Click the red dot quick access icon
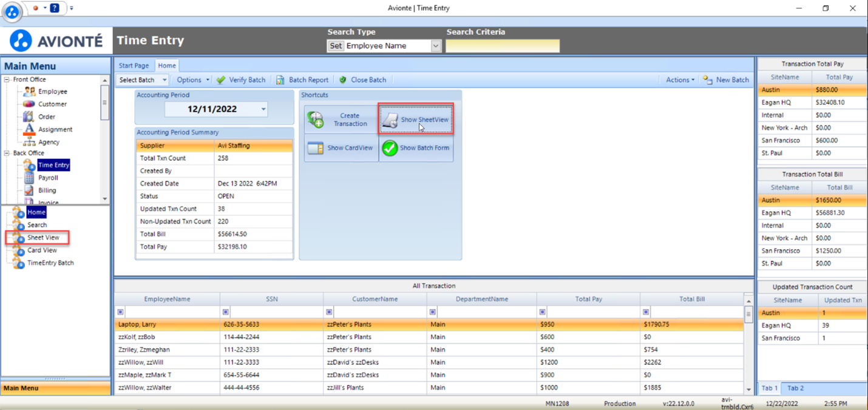Screen dimensions: 868x410 point(36,8)
